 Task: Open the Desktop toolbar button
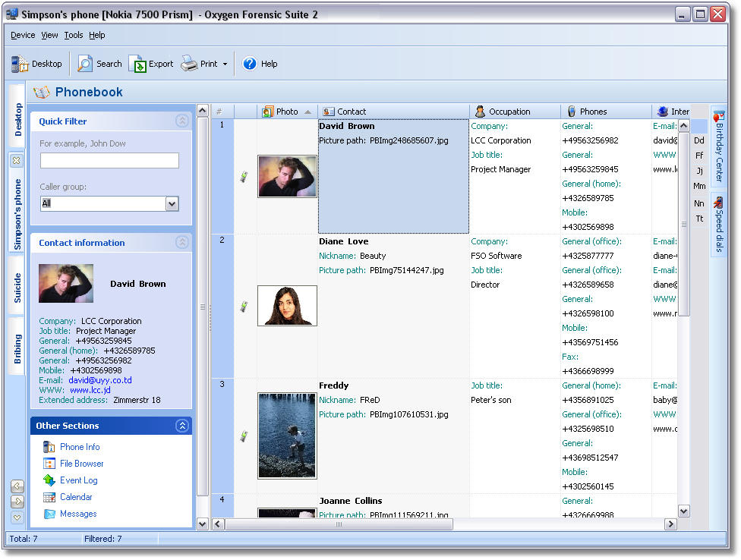[x=37, y=64]
